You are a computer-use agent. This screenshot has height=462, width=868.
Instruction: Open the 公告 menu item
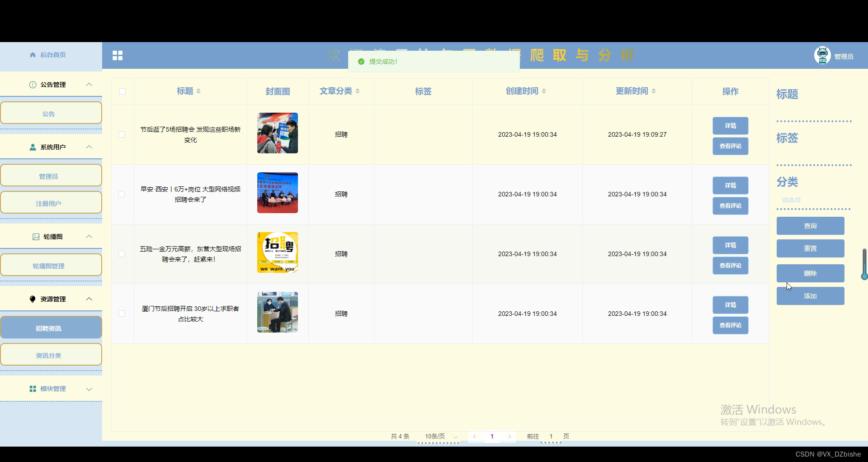51,113
